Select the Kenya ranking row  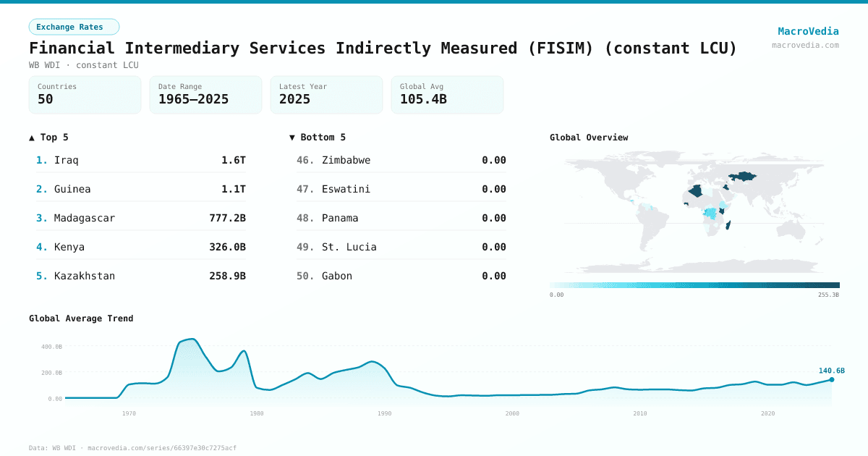[x=141, y=247]
